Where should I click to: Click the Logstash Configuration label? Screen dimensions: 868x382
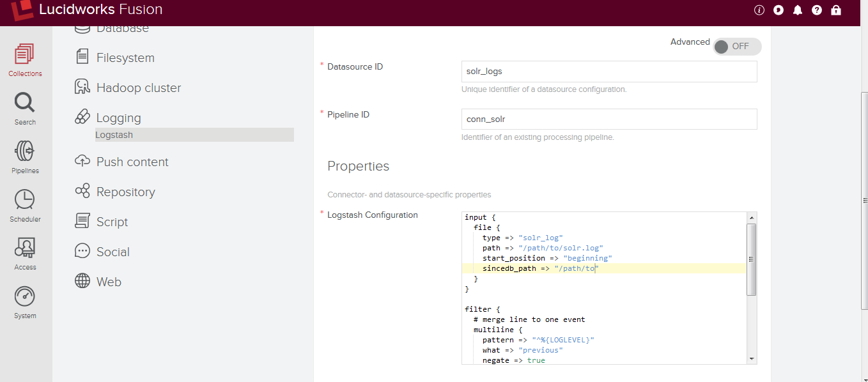(x=373, y=215)
